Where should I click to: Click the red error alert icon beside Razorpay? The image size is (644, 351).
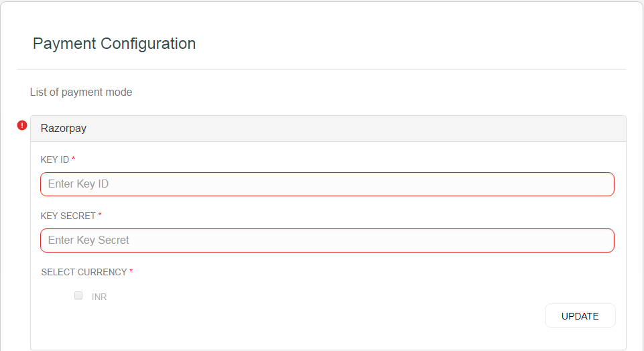pos(22,125)
